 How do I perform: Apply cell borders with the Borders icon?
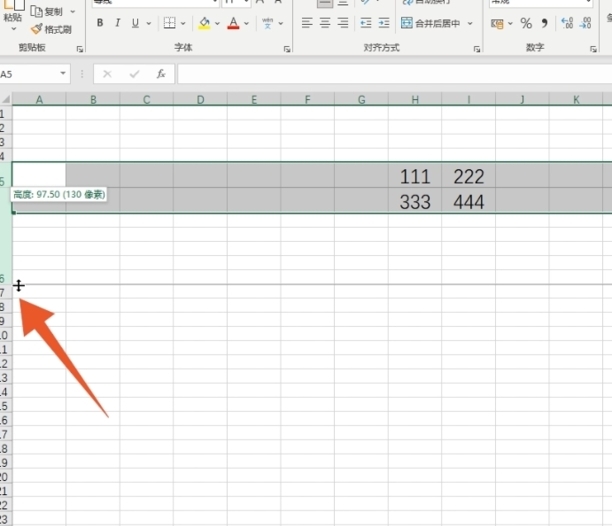pos(169,23)
